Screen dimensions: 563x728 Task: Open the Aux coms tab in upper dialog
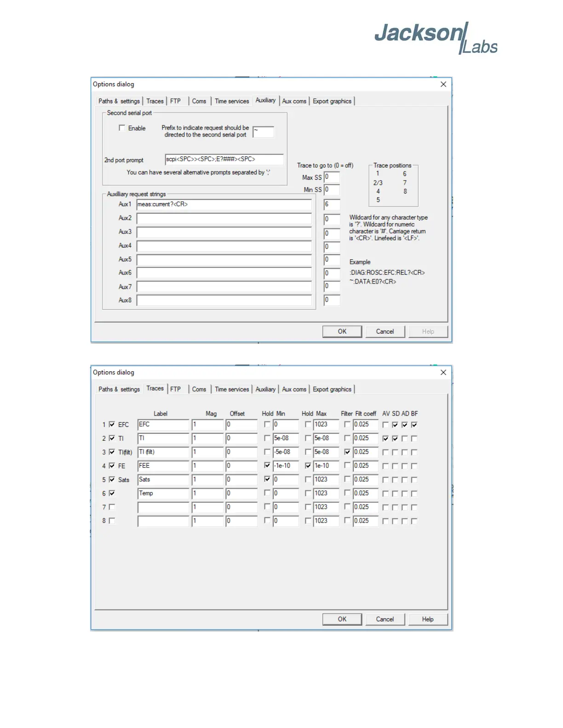pyautogui.click(x=294, y=101)
